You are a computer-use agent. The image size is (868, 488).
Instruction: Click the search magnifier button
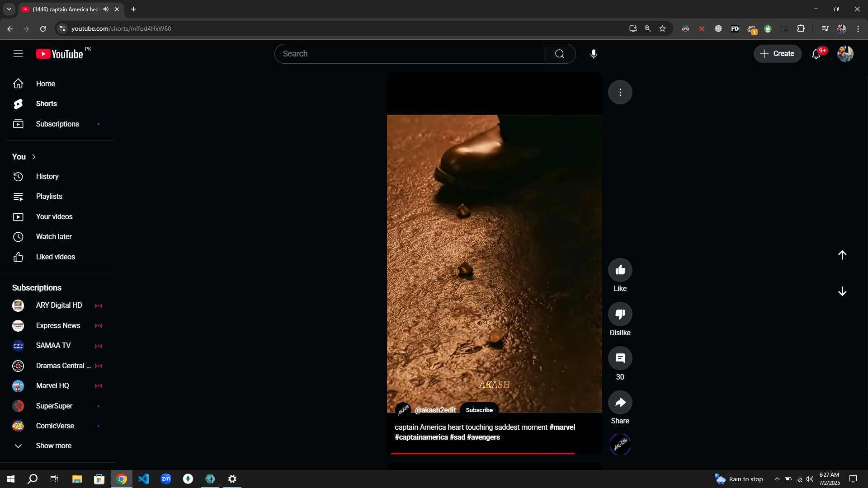tap(560, 54)
